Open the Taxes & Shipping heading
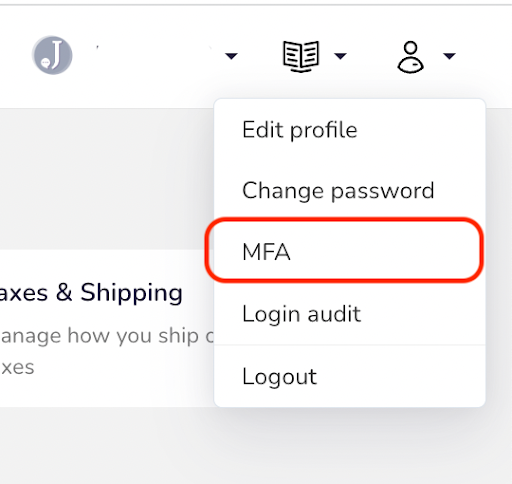 [91, 293]
